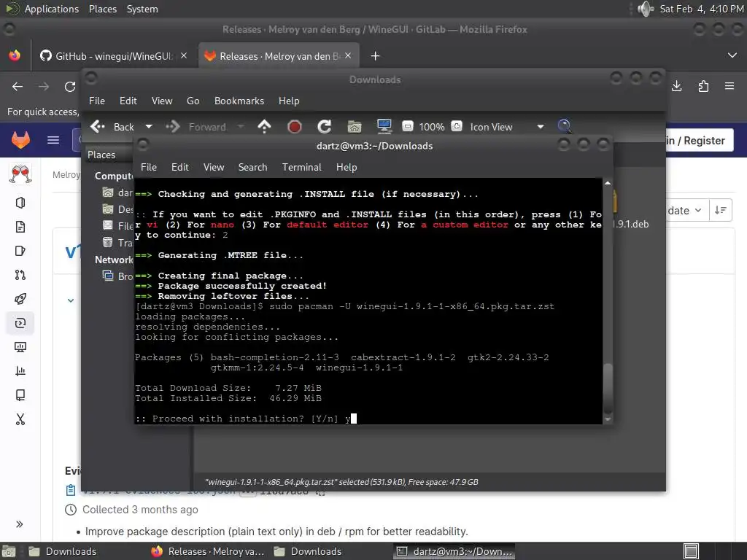Open CI/CD rocket icon in GitLab sidebar
The height and width of the screenshot is (560, 747).
[x=20, y=299]
